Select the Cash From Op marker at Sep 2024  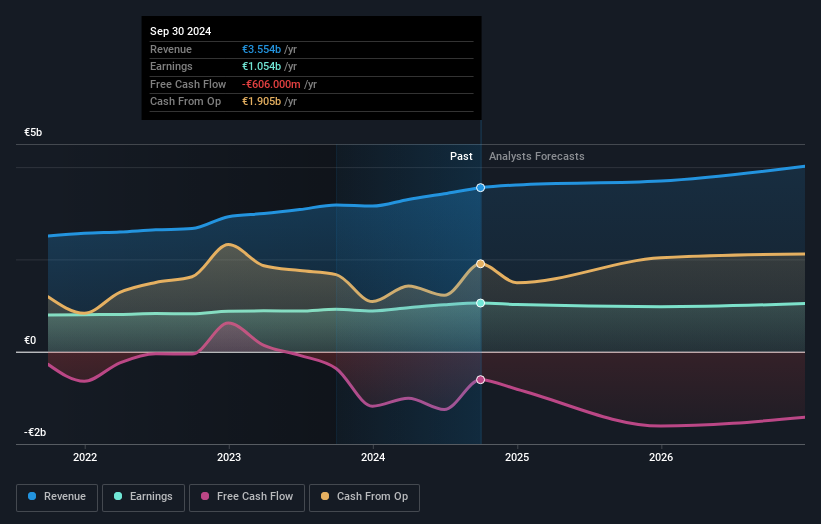point(480,264)
